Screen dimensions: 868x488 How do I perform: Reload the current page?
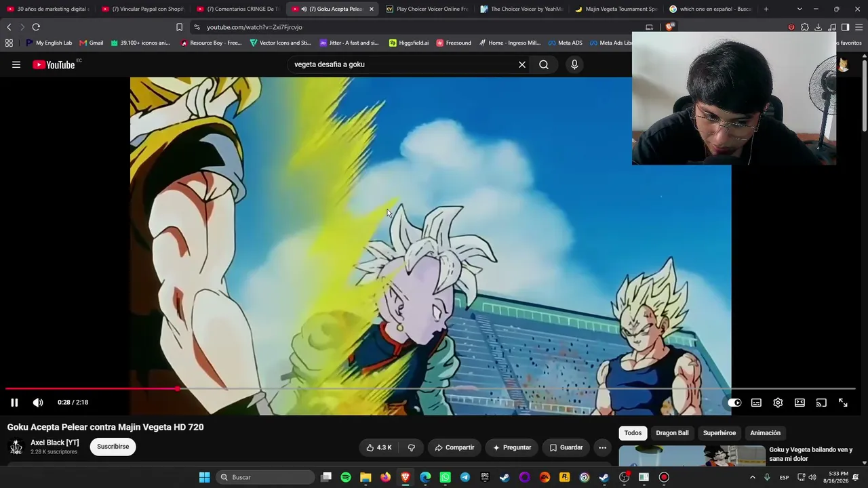click(36, 27)
